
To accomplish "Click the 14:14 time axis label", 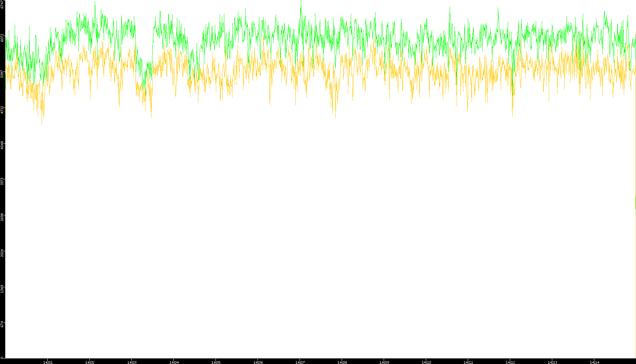I will (594, 362).
